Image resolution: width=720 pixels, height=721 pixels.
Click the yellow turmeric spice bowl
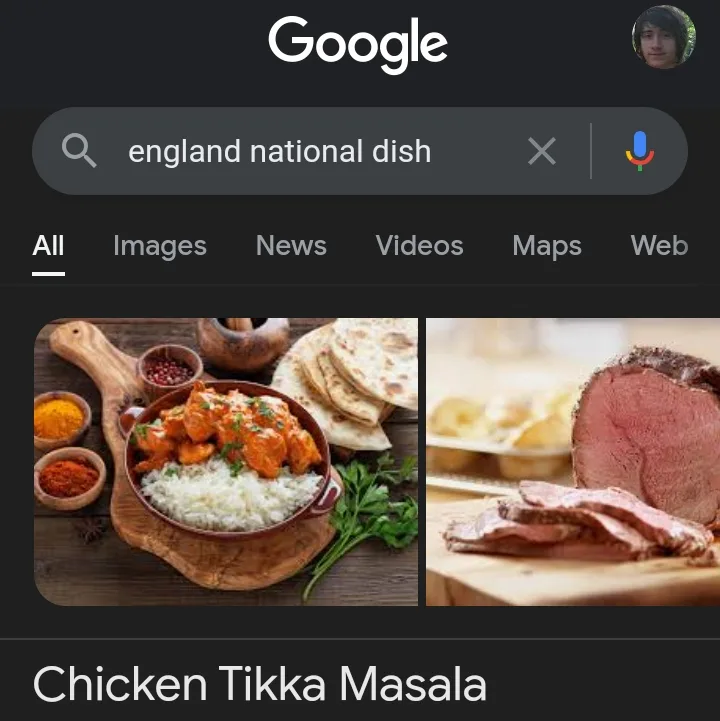pyautogui.click(x=60, y=418)
